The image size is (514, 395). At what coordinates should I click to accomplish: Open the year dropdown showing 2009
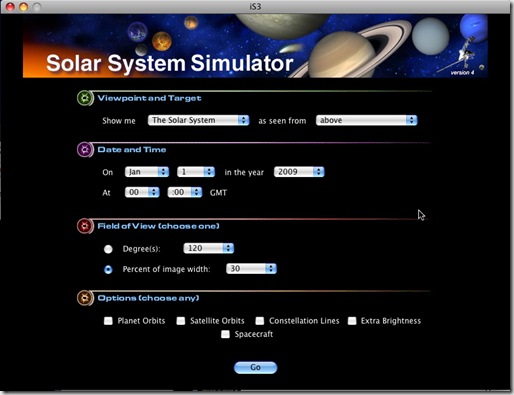tap(299, 172)
